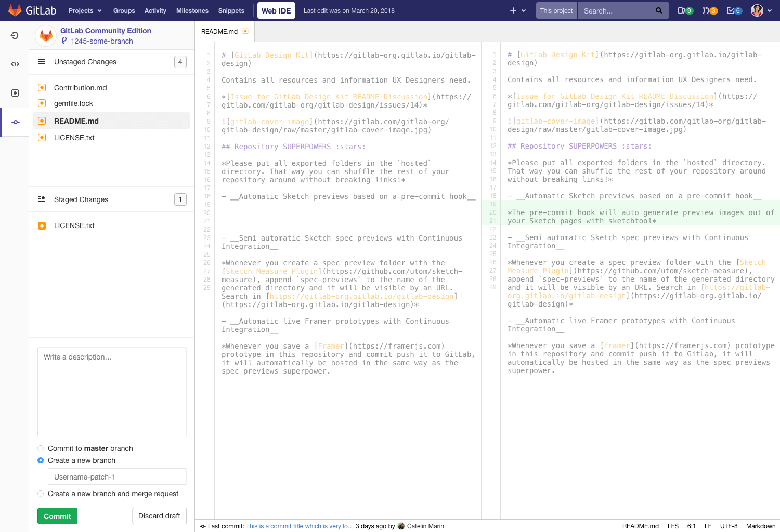
Task: Exit the Web IDE via sign-out icon
Action: point(14,35)
